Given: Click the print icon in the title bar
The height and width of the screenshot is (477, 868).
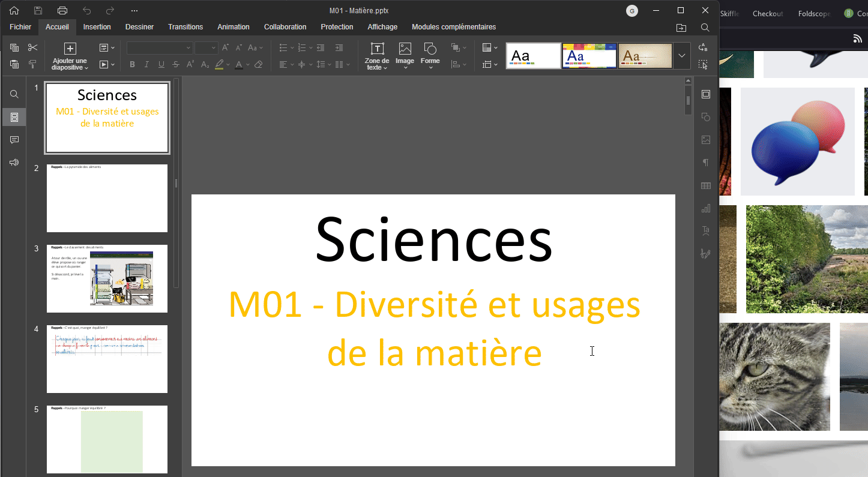Looking at the screenshot, I should click(62, 11).
